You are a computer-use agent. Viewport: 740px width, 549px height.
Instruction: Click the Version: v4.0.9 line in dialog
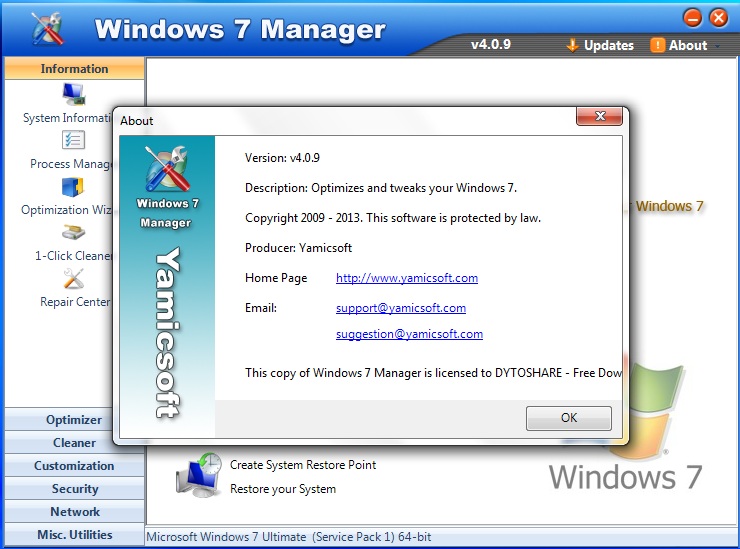(282, 158)
